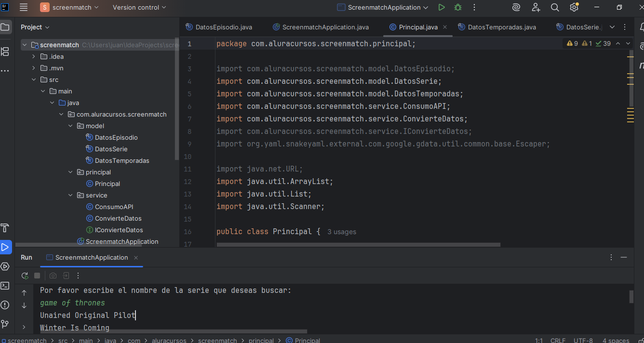Open the AI Assistant swirl icon in title bar

coord(516,7)
